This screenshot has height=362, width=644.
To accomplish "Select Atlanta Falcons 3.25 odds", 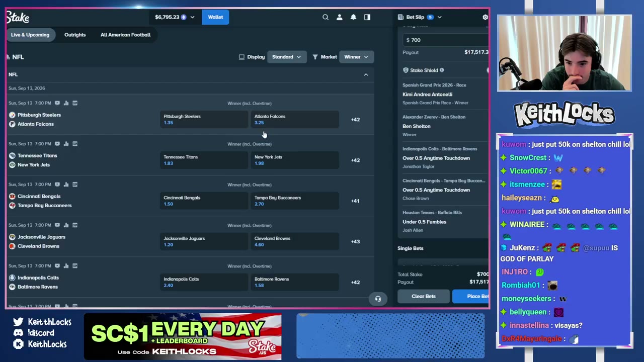I will point(294,120).
